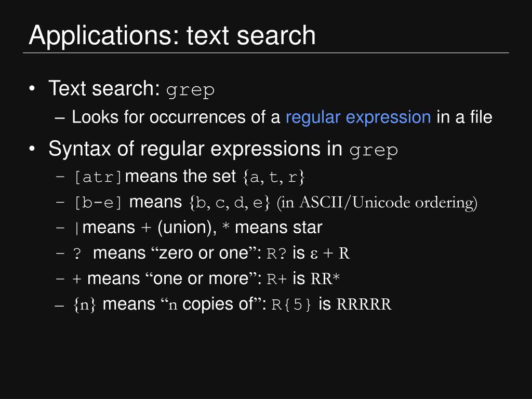Click the slide title 'Applications: text search'
Screen dimensions: 532x399
(x=172, y=35)
